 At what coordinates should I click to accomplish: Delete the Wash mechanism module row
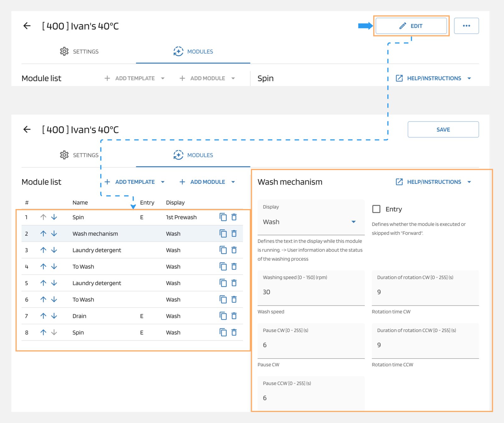pos(234,234)
